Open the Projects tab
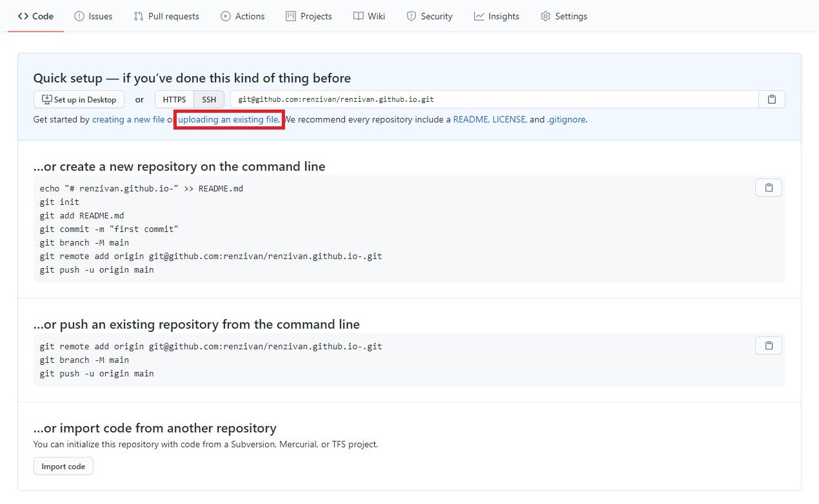The image size is (819, 504). coord(309,16)
